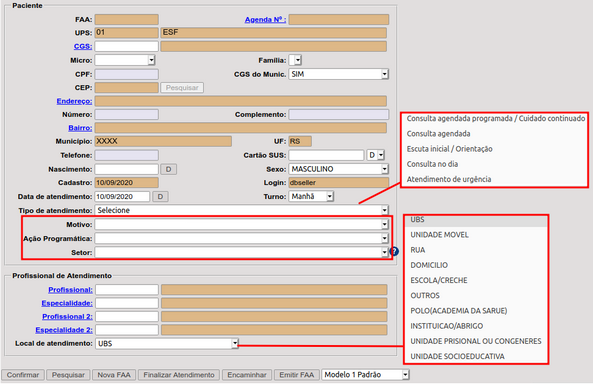Click the UPS code field showing 01
This screenshot has width=597, height=386.
click(126, 32)
